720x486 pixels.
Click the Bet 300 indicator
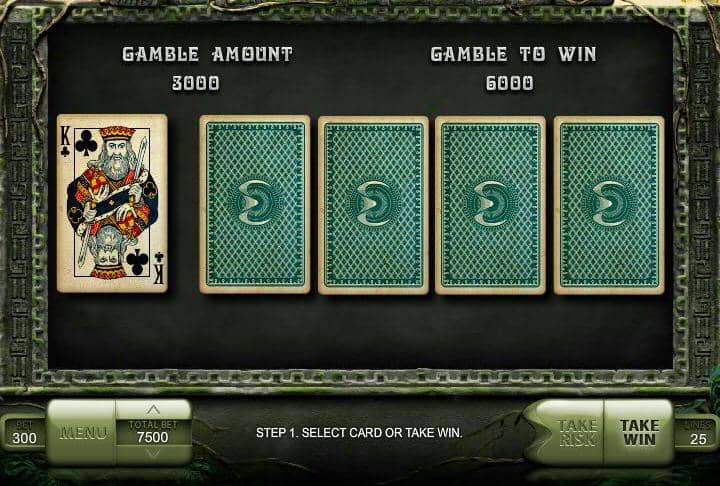click(24, 433)
